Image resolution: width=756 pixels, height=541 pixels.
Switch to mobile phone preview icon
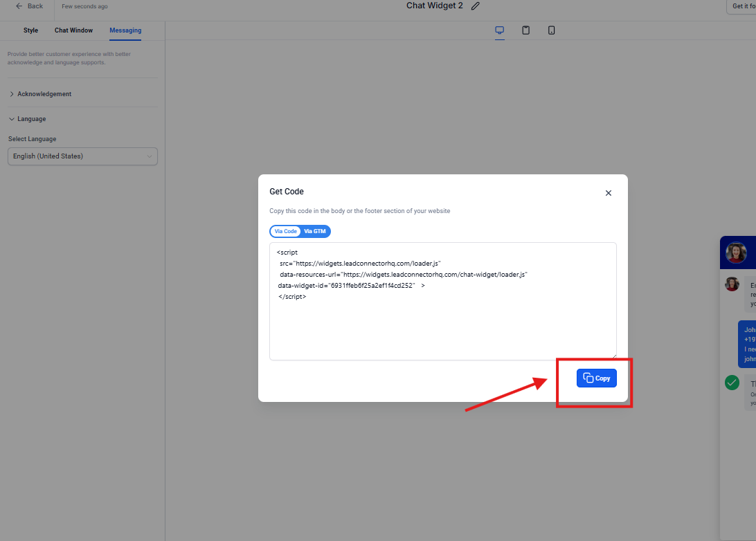point(551,30)
